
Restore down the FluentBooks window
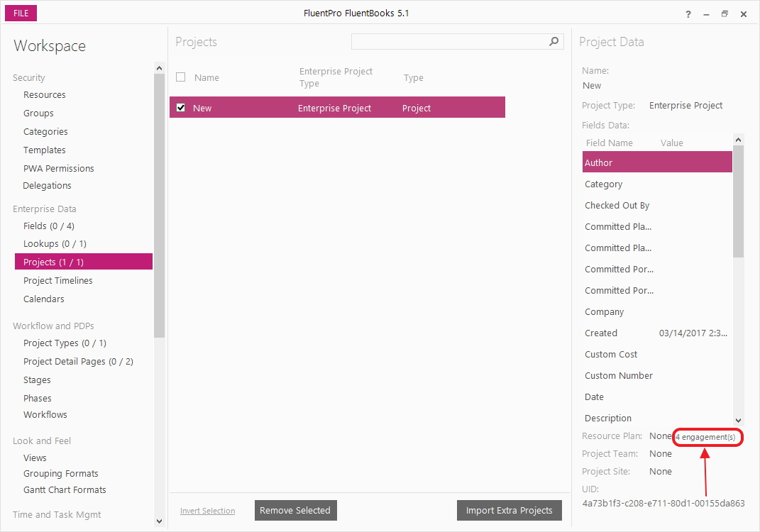(x=725, y=14)
